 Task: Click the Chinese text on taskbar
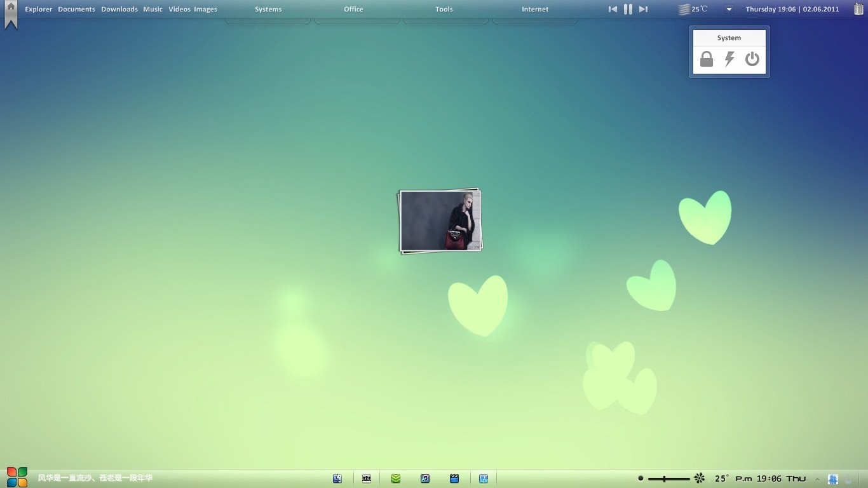point(95,478)
